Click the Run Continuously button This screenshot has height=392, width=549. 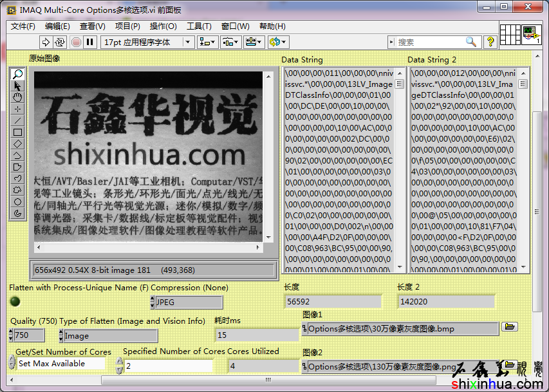[x=60, y=42]
